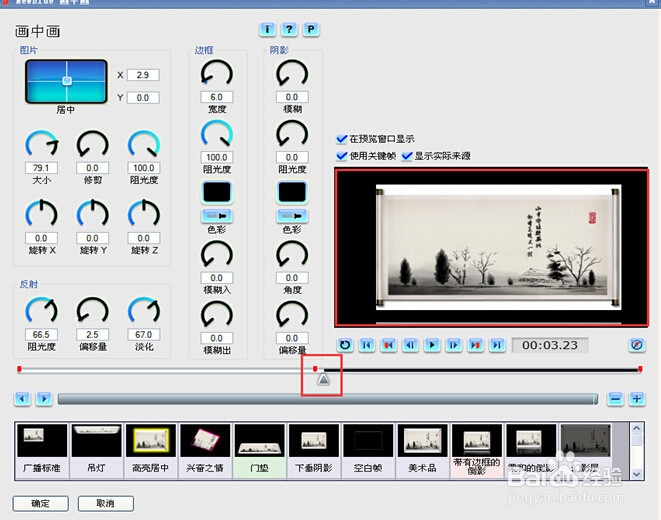
Task: Step back one frame
Action: [x=410, y=345]
